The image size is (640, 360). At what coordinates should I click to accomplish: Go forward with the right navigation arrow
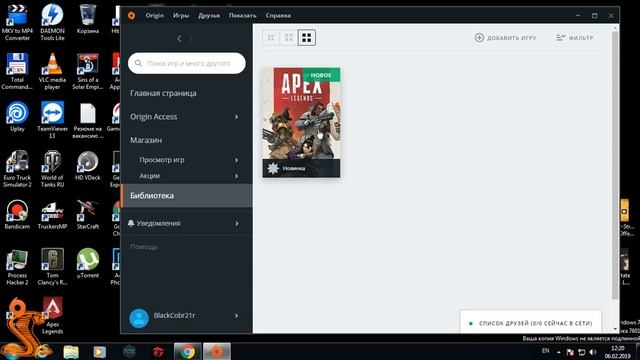click(191, 38)
